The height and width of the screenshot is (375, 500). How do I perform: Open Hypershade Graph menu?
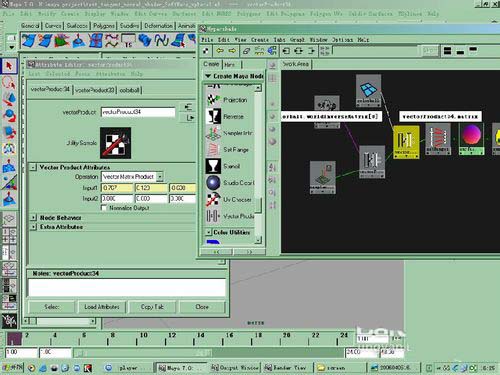[x=297, y=40]
